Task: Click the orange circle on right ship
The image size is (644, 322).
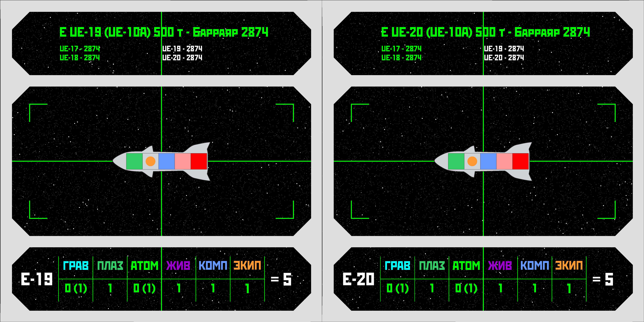Action: click(x=472, y=161)
